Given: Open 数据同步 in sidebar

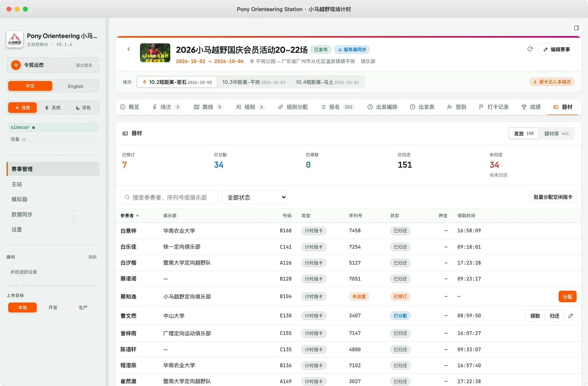Looking at the screenshot, I should point(53,214).
